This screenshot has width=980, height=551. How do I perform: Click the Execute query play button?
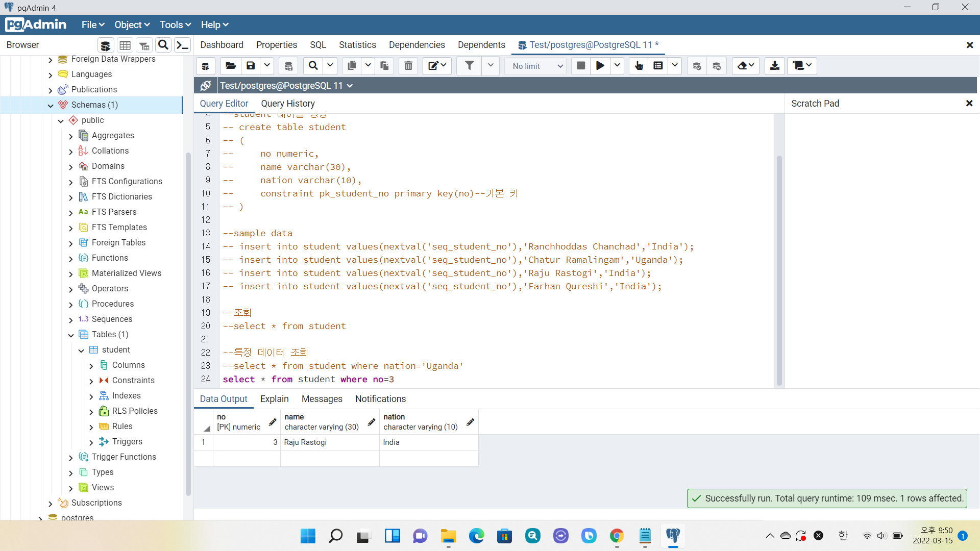[600, 66]
